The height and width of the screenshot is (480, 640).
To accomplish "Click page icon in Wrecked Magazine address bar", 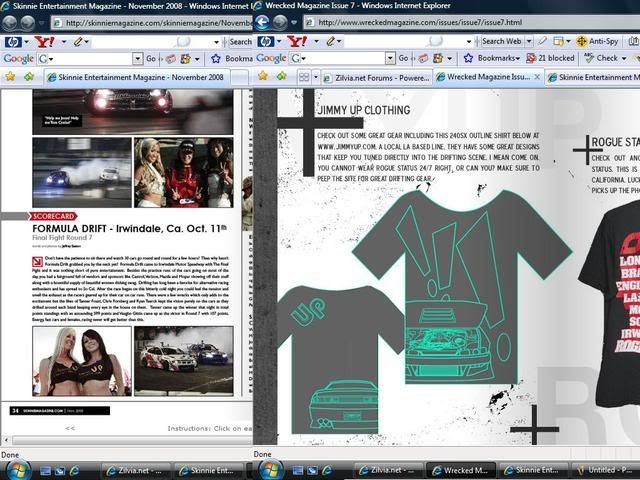I will click(x=311, y=22).
